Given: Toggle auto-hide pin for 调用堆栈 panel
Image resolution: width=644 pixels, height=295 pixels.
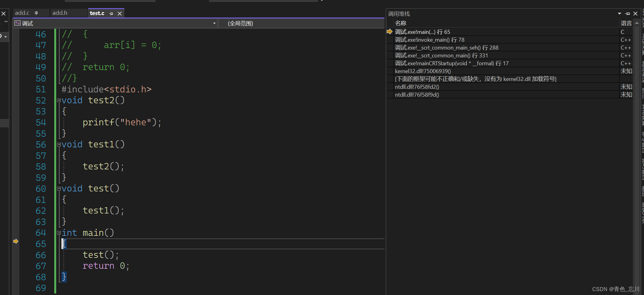Looking at the screenshot, I should [627, 14].
